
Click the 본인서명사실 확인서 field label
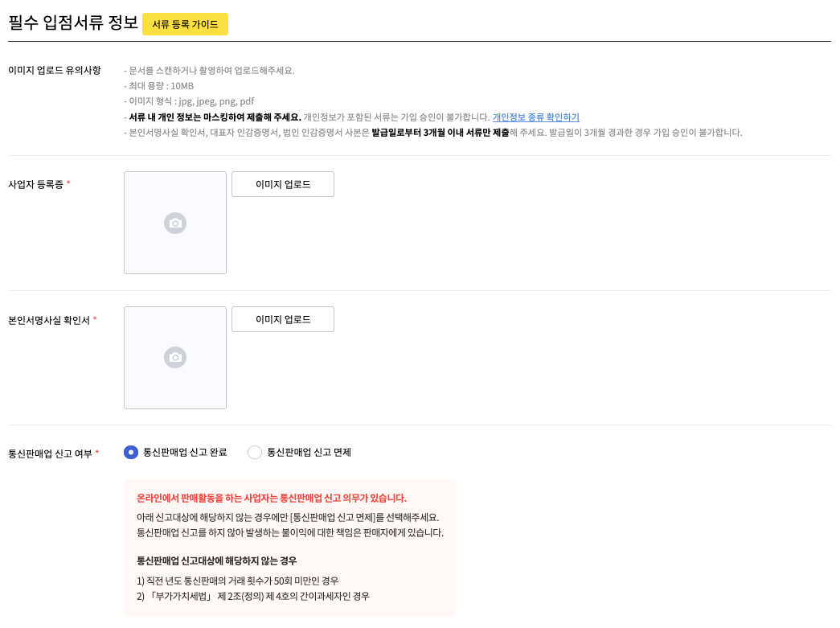tap(48, 320)
